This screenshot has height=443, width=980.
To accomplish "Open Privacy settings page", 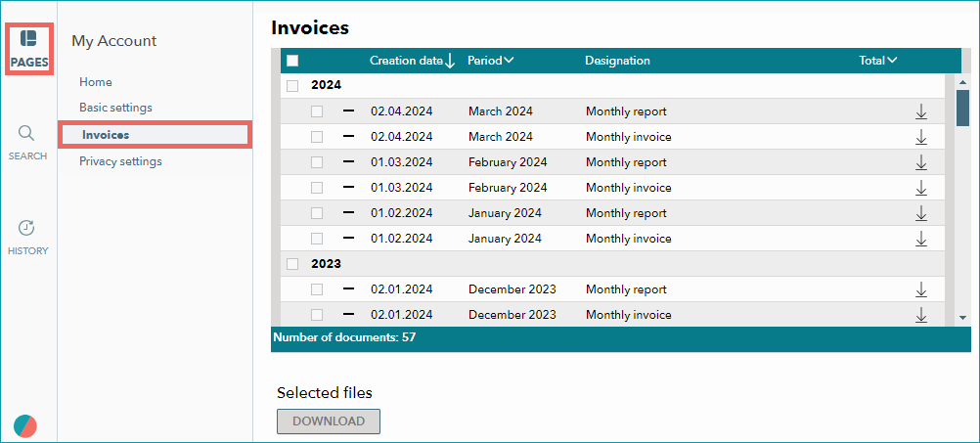I will pos(120,161).
